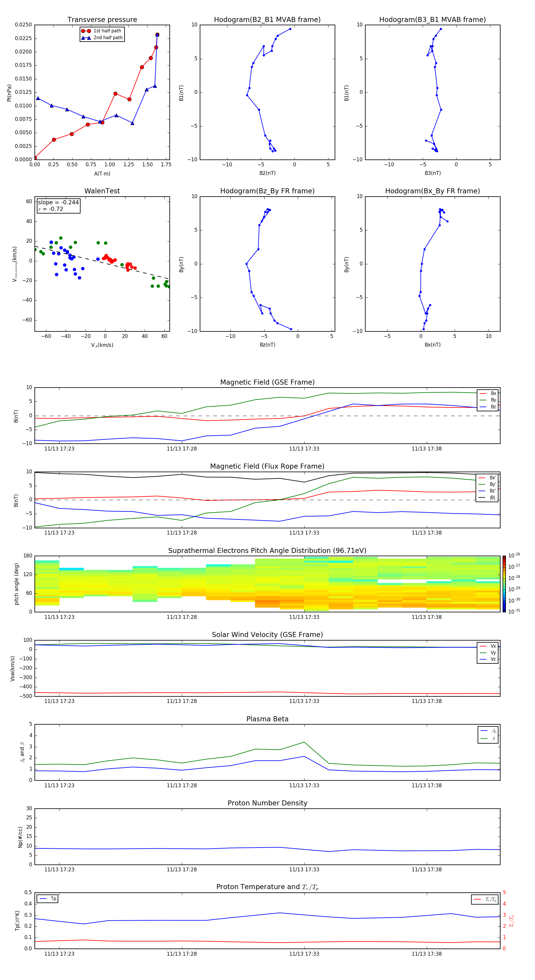Click the β peak on green Plasma Beta curve
Viewport: 535px width, 980px height.
pos(304,742)
